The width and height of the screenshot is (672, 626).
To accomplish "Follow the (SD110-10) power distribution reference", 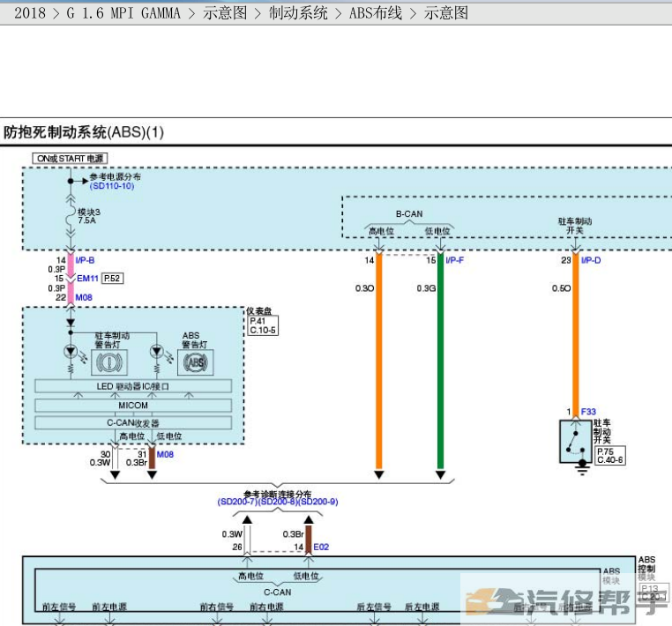I will [112, 186].
